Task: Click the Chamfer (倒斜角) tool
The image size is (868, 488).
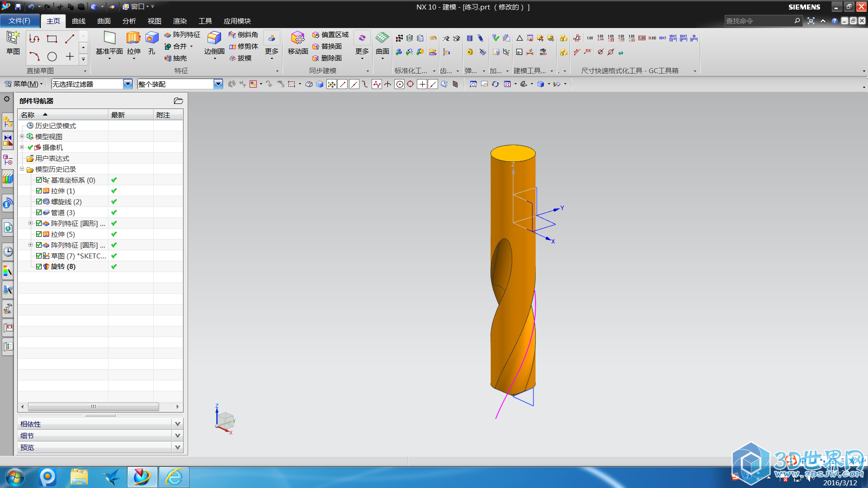Action: tap(243, 35)
